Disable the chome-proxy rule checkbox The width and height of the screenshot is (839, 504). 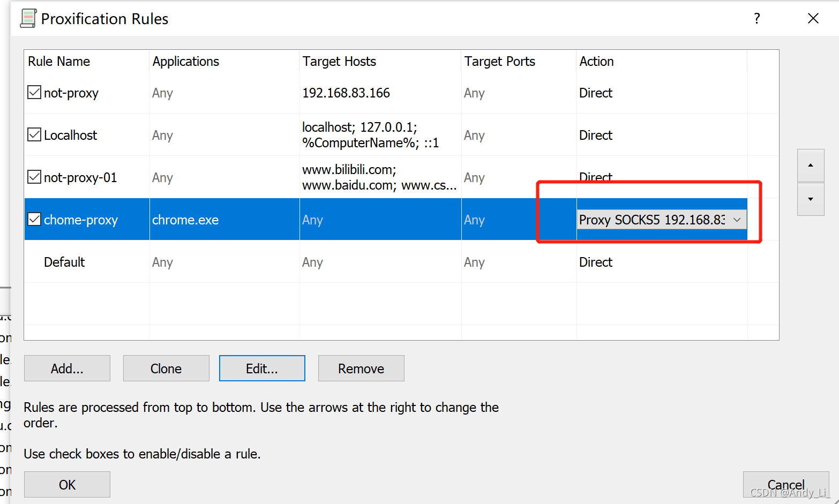[x=34, y=219]
